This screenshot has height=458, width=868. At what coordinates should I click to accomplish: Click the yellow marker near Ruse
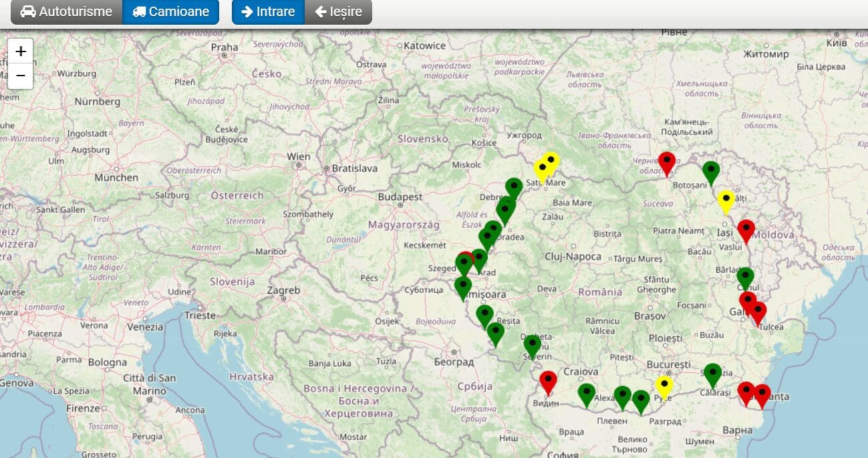664,386
